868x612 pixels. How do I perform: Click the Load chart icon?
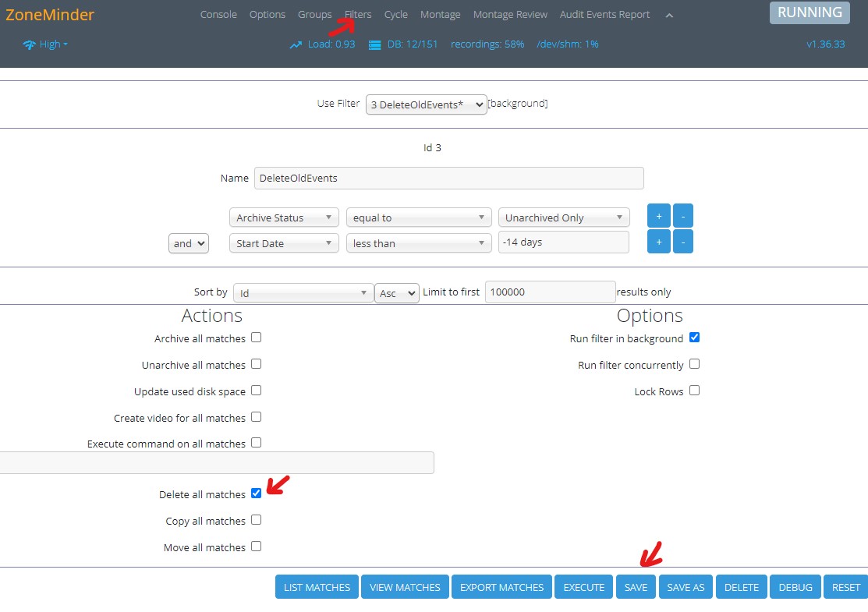(x=296, y=44)
